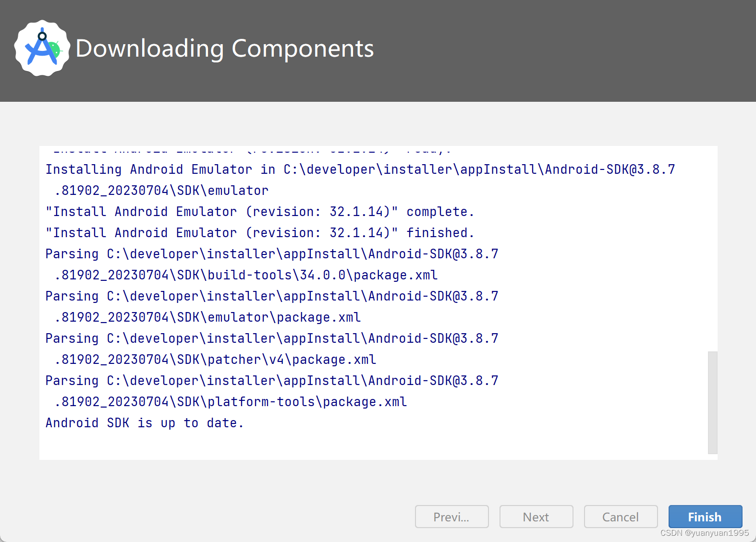Click the Finish button
756x542 pixels.
point(705,517)
